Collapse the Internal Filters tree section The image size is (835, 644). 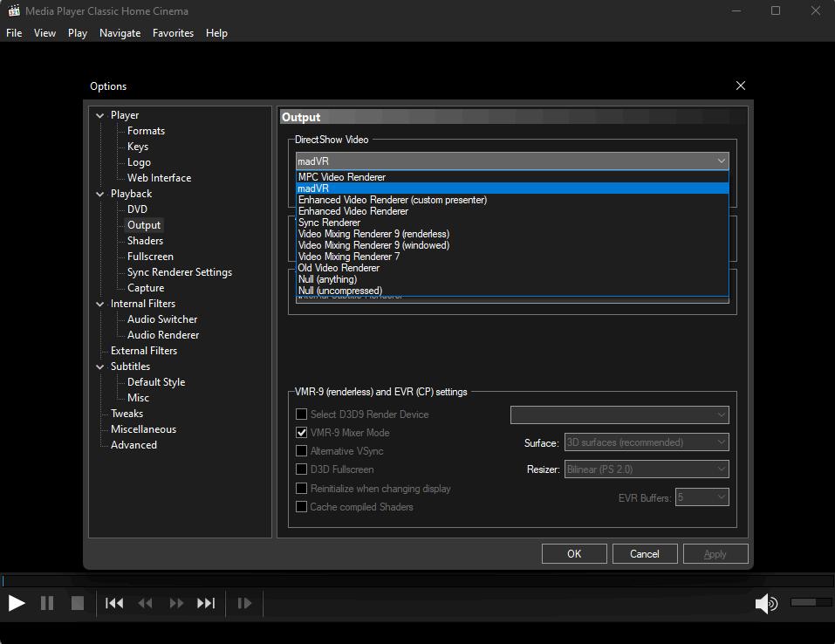coord(100,304)
